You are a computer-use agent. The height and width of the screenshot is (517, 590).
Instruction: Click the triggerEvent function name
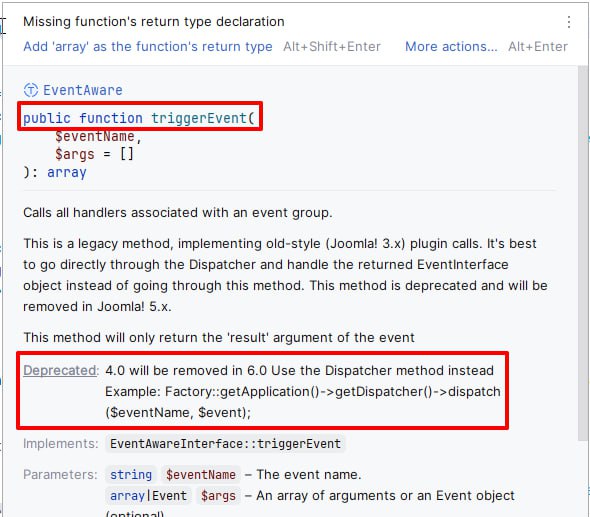[x=199, y=118]
